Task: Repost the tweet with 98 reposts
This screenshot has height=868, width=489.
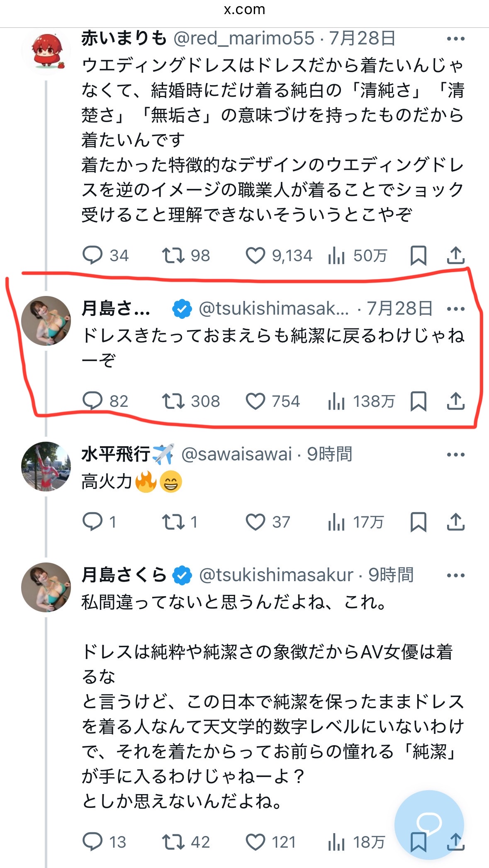Action: pos(173,255)
